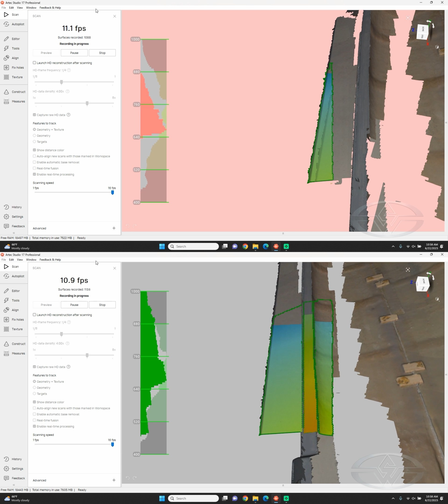Collapse the sidebar chevrons in 11.1 fps window

[x=14, y=233]
